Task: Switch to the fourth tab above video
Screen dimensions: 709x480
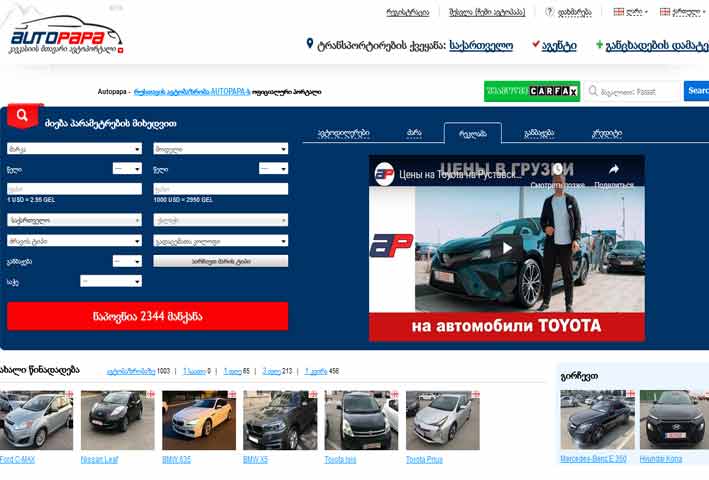Action: pyautogui.click(x=539, y=133)
